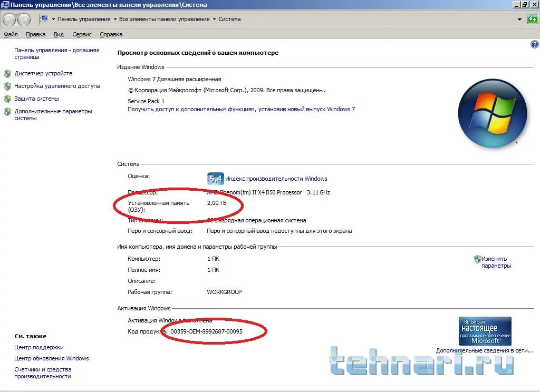Open the Вид menu
This screenshot has width=540, height=392.
pyautogui.click(x=59, y=34)
